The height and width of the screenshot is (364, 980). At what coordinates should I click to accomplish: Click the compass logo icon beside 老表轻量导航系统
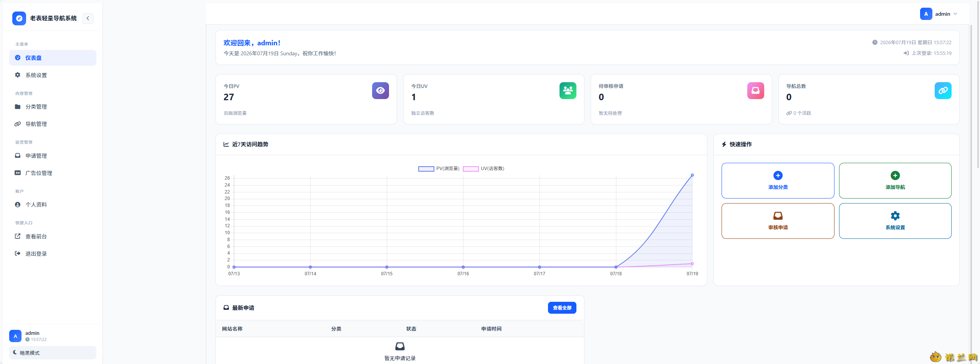coord(19,18)
